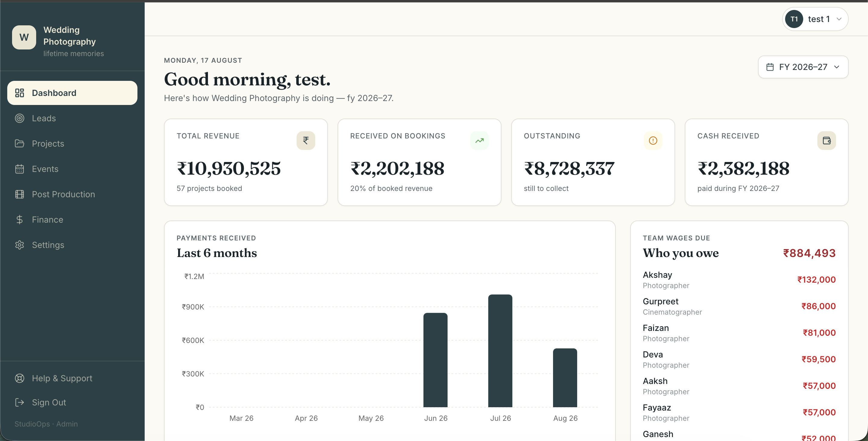Select the Jun 26 chart bar

point(435,360)
